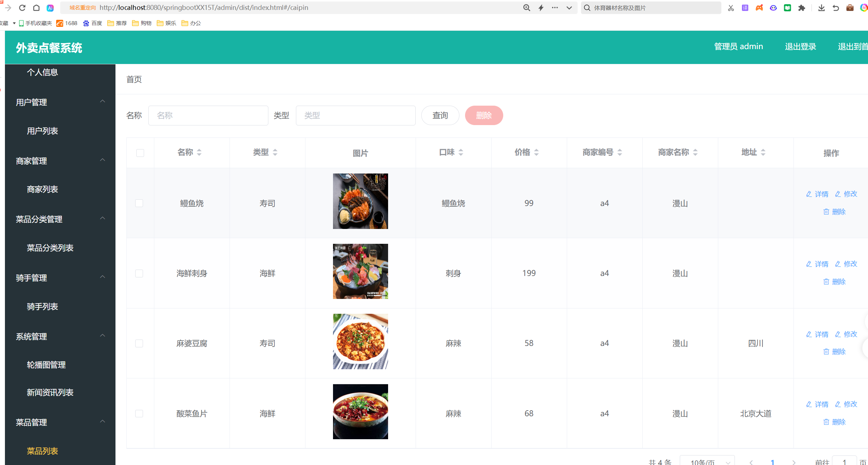
Task: Click the scissors extension icon in the browser toolbar
Action: [730, 7]
